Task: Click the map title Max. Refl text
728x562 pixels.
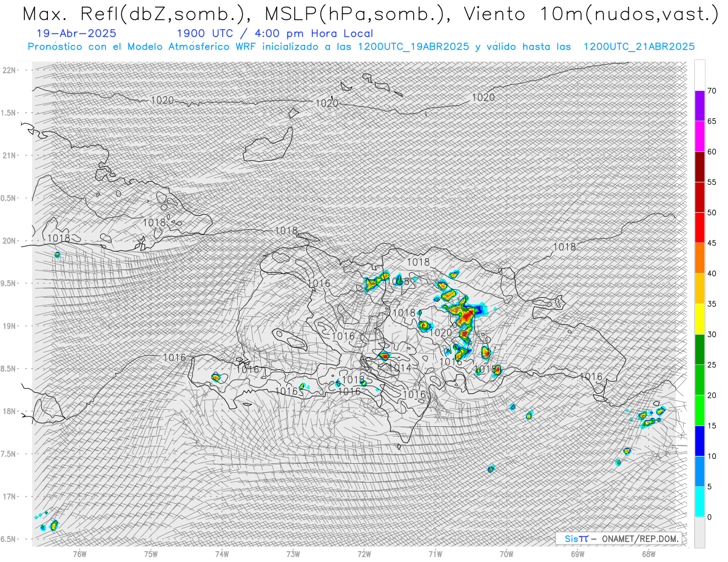Action: (370, 15)
